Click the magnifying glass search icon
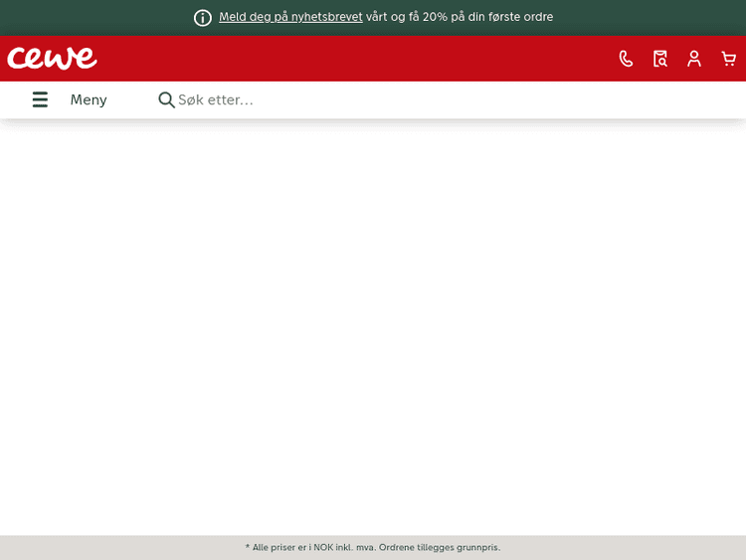Viewport: 746px width, 560px height. 166,99
